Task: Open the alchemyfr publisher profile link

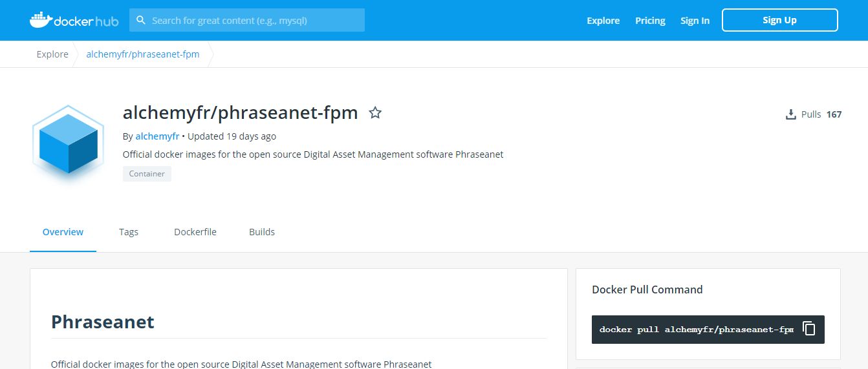Action: tap(157, 136)
